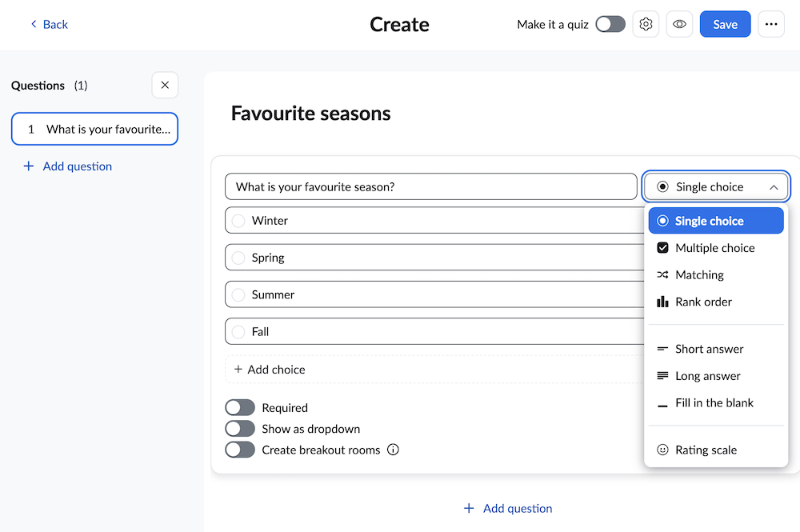The width and height of the screenshot is (800, 532).
Task: Click the Winter radio button
Action: tap(238, 221)
